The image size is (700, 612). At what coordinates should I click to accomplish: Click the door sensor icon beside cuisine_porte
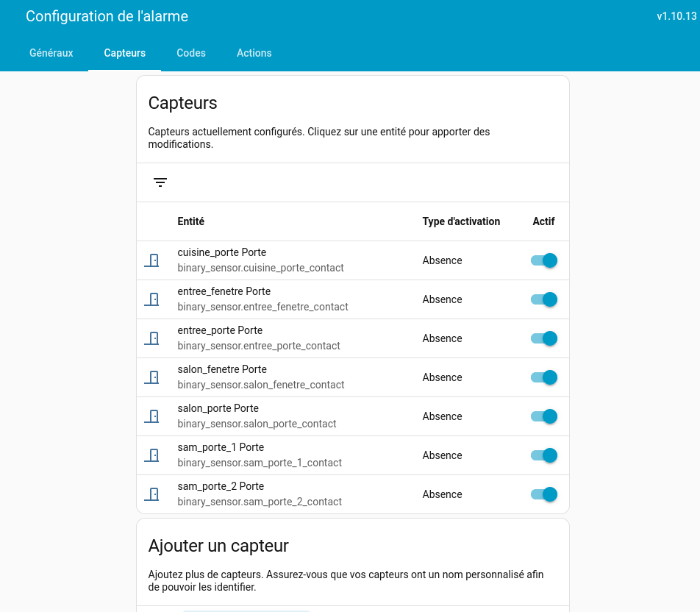click(x=152, y=260)
